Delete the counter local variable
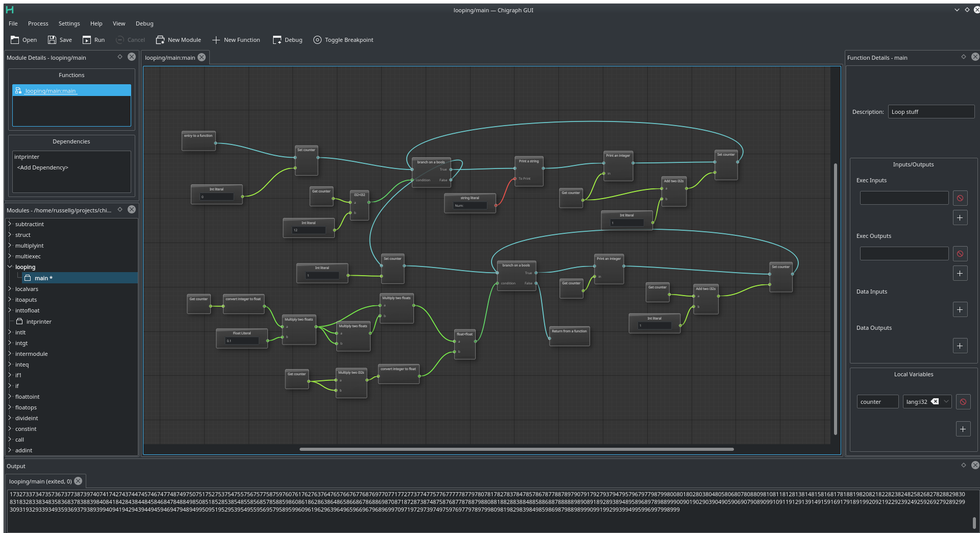The image size is (980, 533). click(964, 402)
